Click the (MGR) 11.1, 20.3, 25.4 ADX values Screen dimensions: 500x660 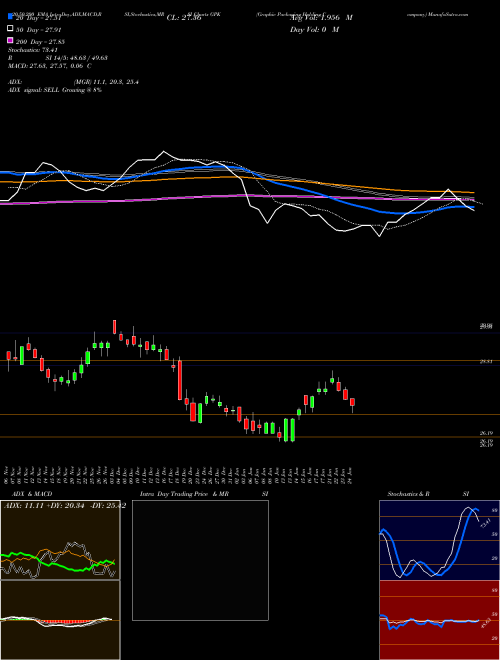coord(106,82)
